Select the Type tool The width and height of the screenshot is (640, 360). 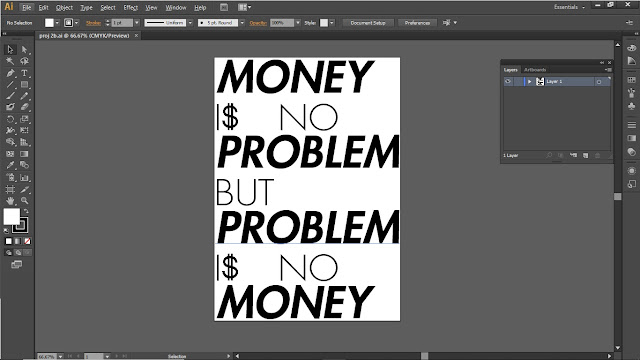point(24,73)
